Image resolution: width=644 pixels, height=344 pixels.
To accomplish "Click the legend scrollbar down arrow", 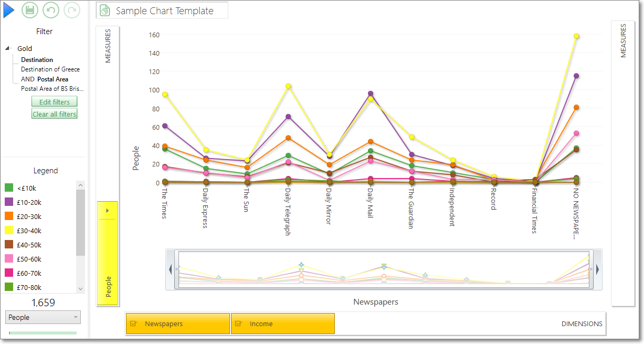I will [x=80, y=288].
